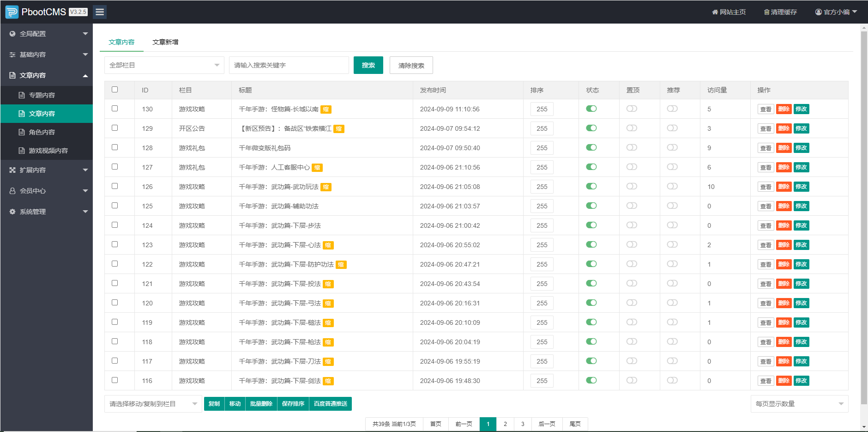Viewport: 868px width, 432px height.
Task: Click 查看 for article ID 122
Action: pyautogui.click(x=766, y=264)
